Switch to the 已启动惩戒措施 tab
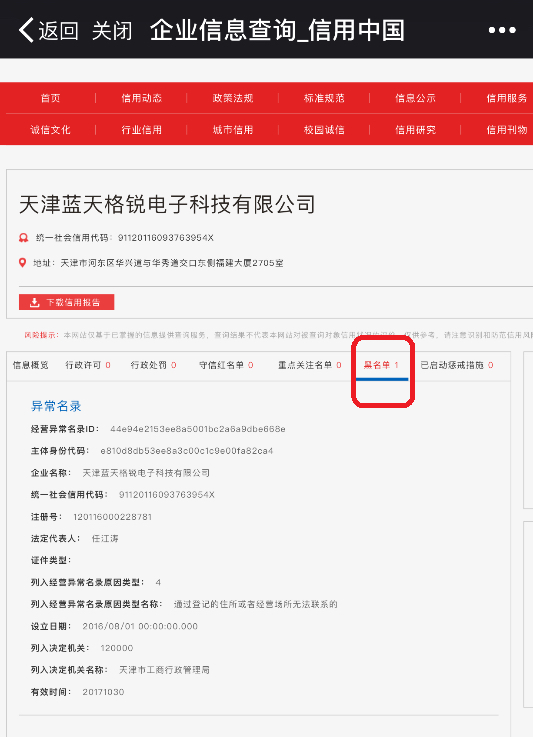 (456, 365)
